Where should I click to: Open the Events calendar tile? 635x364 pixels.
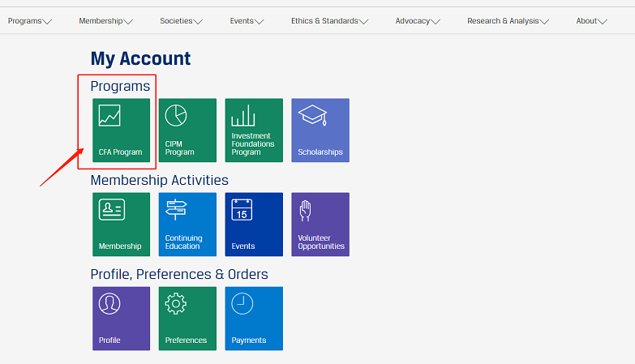point(254,224)
